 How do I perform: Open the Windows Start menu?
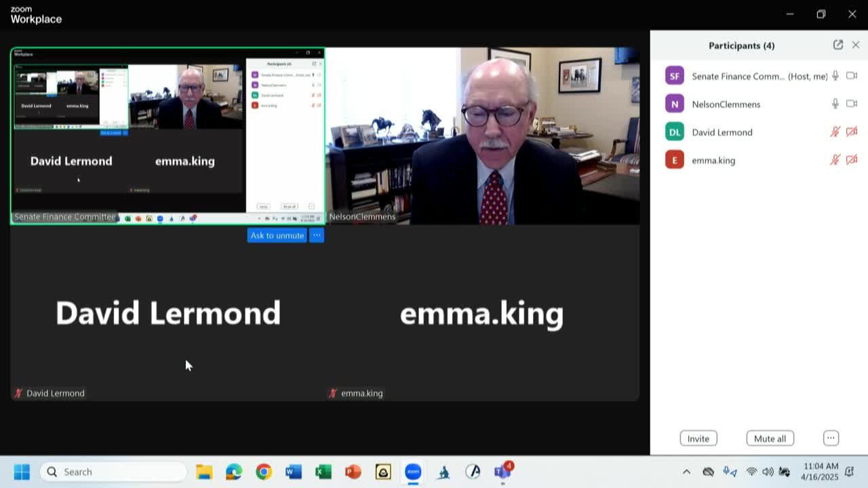point(22,472)
